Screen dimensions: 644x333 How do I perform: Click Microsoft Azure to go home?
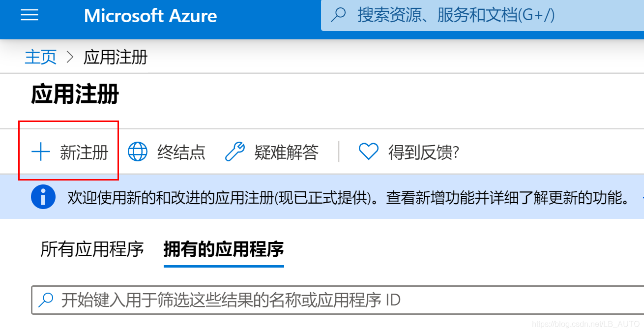pos(150,16)
